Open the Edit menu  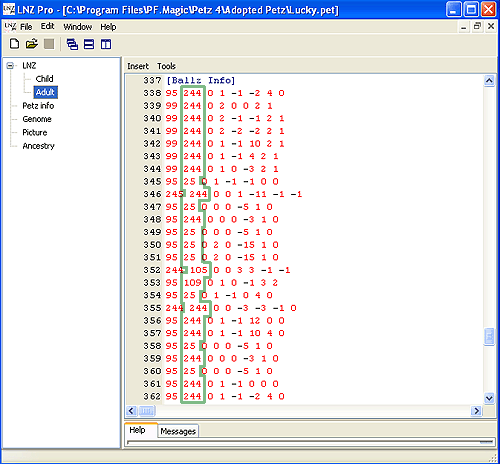coord(47,26)
